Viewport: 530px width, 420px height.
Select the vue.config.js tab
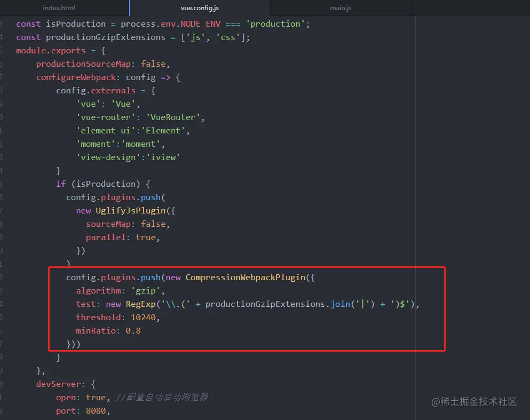pyautogui.click(x=200, y=8)
